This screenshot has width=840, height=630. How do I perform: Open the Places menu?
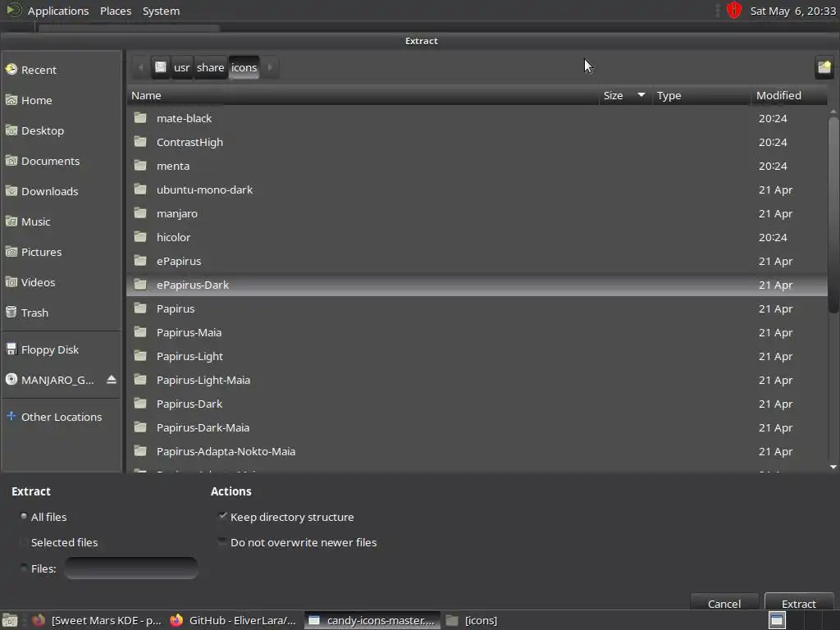tap(116, 11)
